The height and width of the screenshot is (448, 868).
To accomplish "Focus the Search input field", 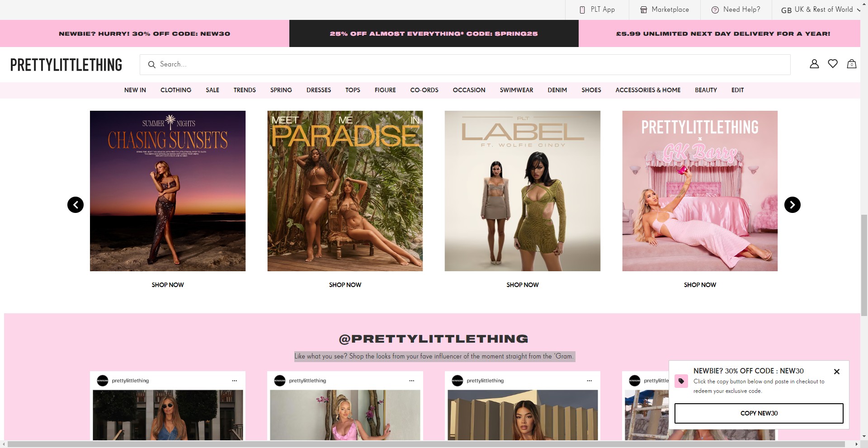I will 465,65.
